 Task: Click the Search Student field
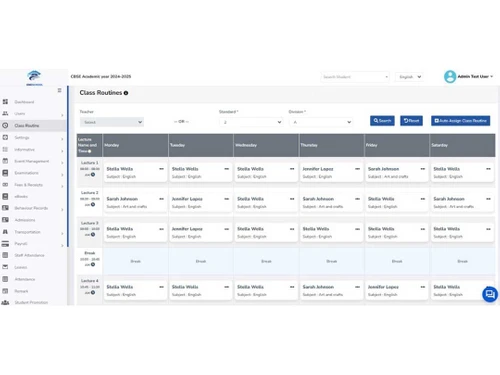coord(355,77)
